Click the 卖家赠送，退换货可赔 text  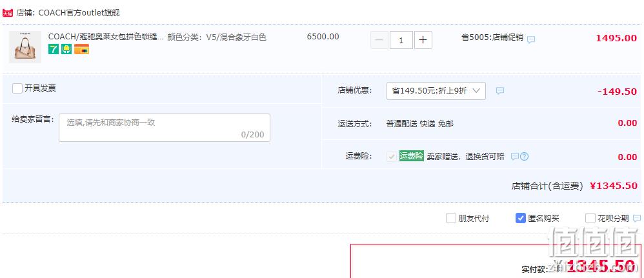pos(465,157)
